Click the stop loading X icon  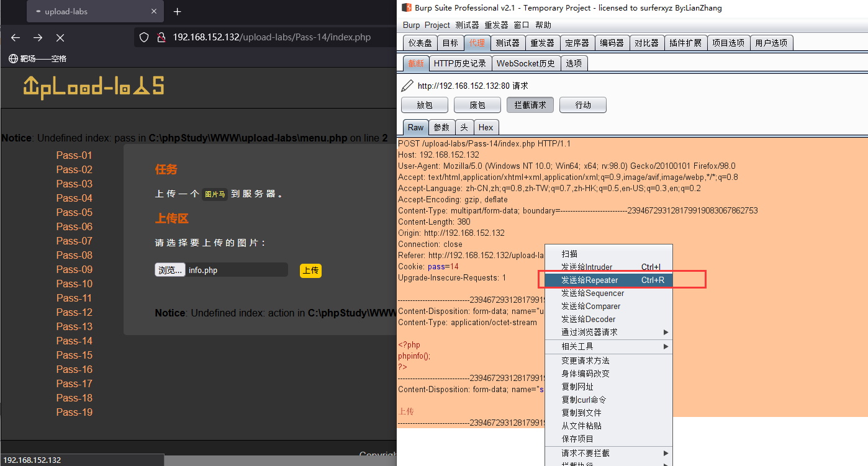[x=60, y=38]
